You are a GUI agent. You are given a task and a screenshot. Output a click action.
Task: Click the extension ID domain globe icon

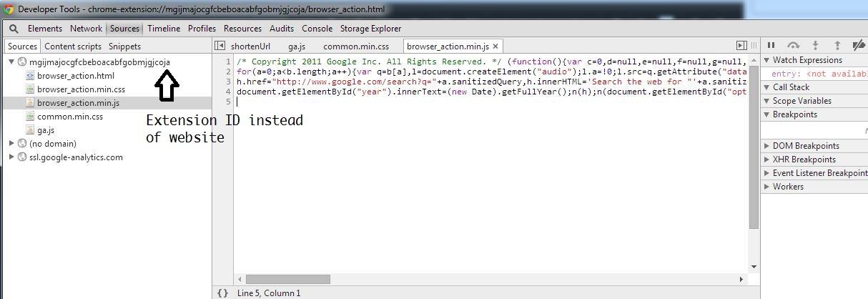pos(22,62)
